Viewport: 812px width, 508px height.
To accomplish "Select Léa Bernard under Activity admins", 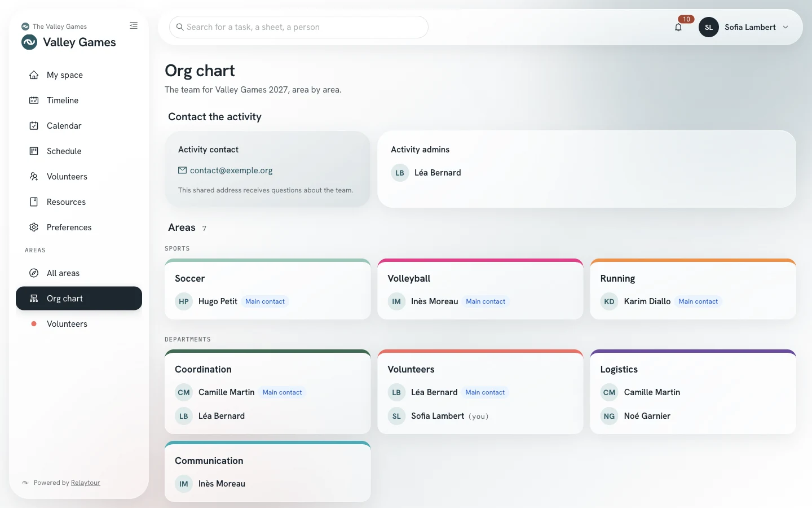I will [438, 173].
